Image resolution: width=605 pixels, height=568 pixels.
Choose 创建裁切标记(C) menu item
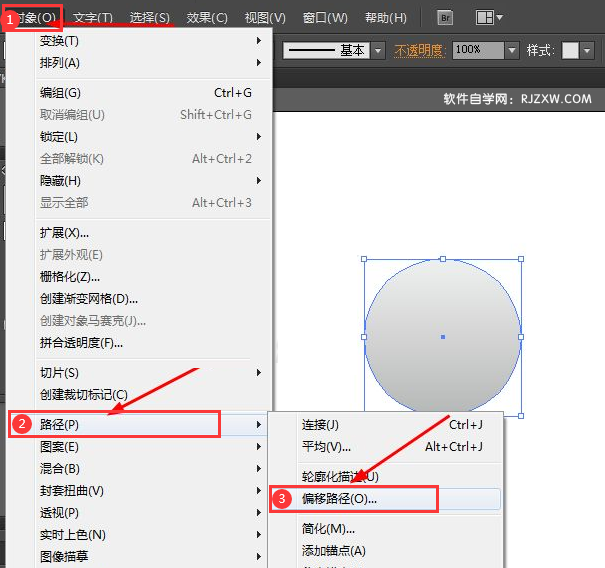click(x=152, y=395)
